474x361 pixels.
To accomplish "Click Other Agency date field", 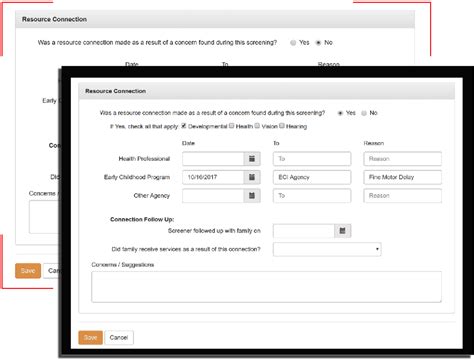I will click(213, 196).
